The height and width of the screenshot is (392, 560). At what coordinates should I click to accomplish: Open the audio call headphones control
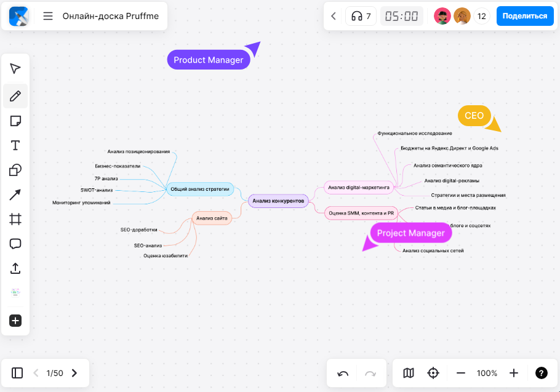[361, 16]
